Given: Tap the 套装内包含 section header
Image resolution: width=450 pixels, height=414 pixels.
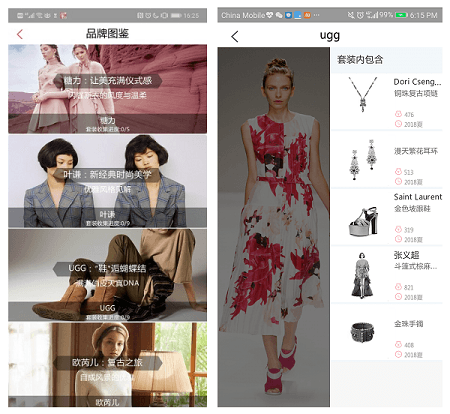Looking at the screenshot, I should 360,60.
